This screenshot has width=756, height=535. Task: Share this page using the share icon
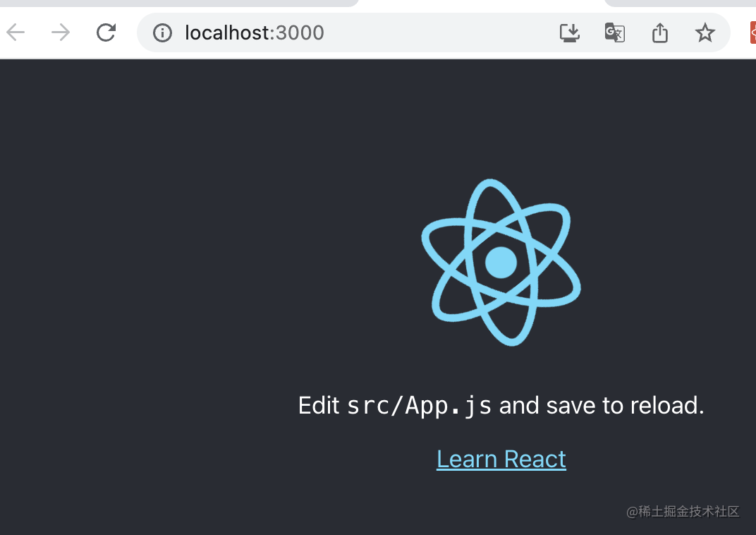click(659, 32)
